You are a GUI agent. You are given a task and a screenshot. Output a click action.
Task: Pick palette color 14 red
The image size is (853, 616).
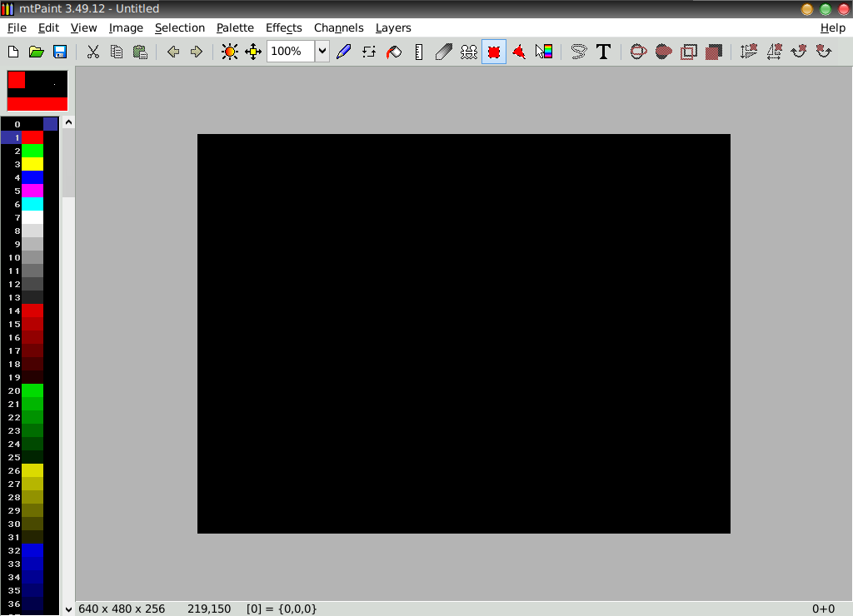point(32,310)
